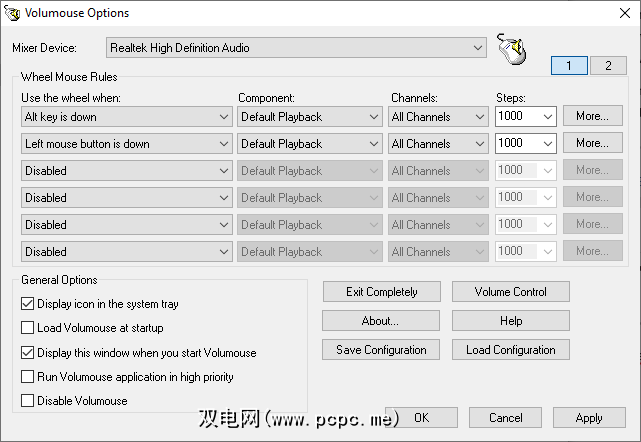
Task: Open Channels dropdown for Alt key rule
Action: pos(438,117)
